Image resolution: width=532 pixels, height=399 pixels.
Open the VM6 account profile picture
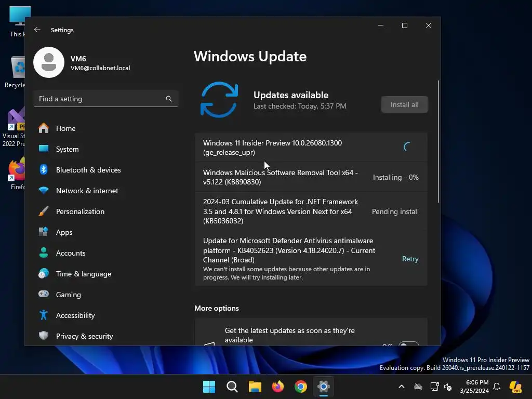click(49, 62)
